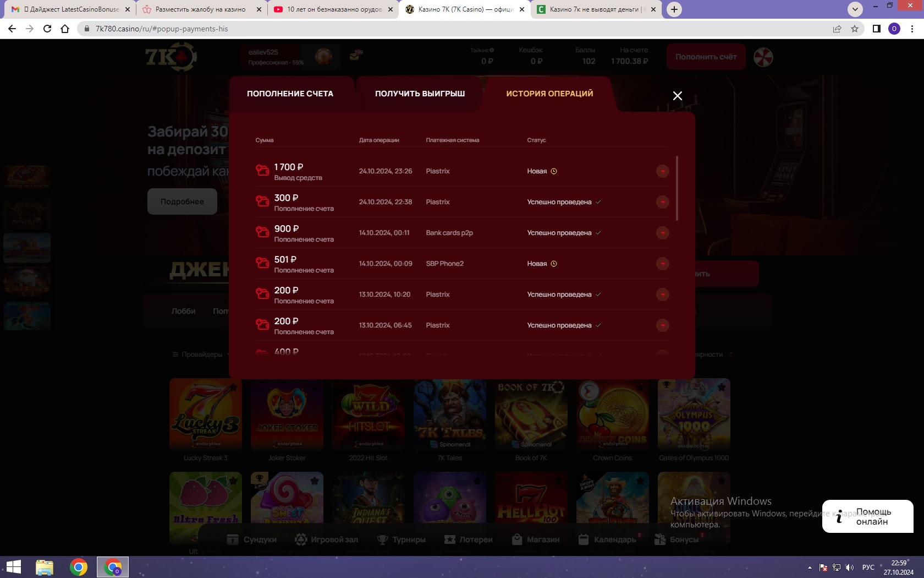Click the pending clock icon beside Новая status

point(554,171)
